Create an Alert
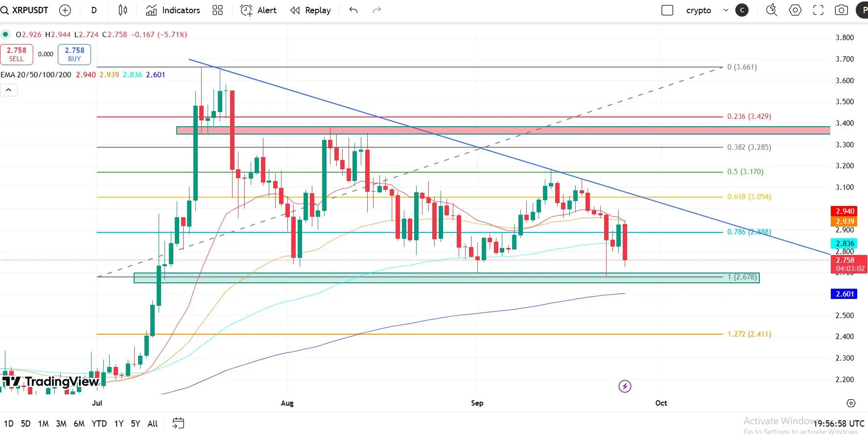The width and height of the screenshot is (868, 434). click(x=258, y=10)
